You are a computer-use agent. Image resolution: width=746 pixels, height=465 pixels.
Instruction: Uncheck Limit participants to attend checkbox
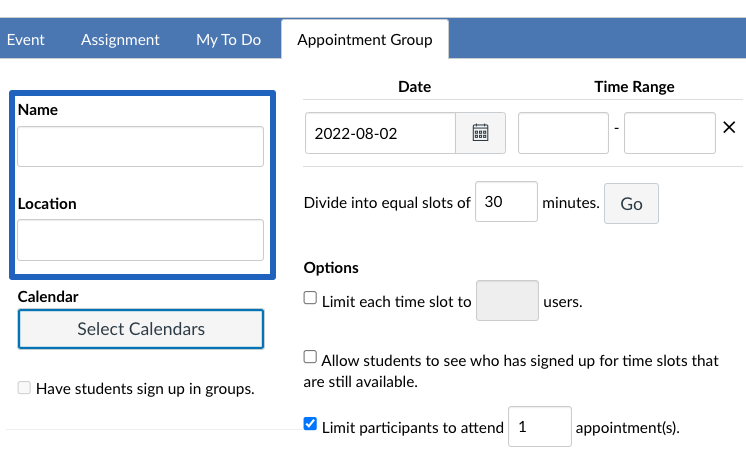pyautogui.click(x=310, y=424)
